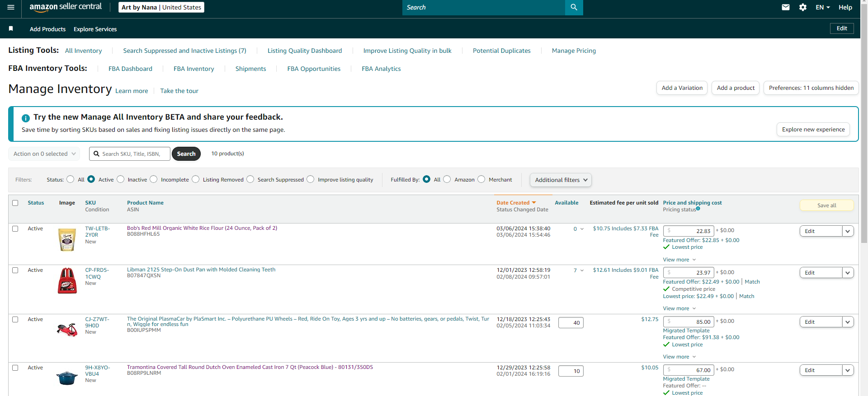Viewport: 868px width, 396px height.
Task: Click the Take the tour link
Action: pyautogui.click(x=179, y=91)
